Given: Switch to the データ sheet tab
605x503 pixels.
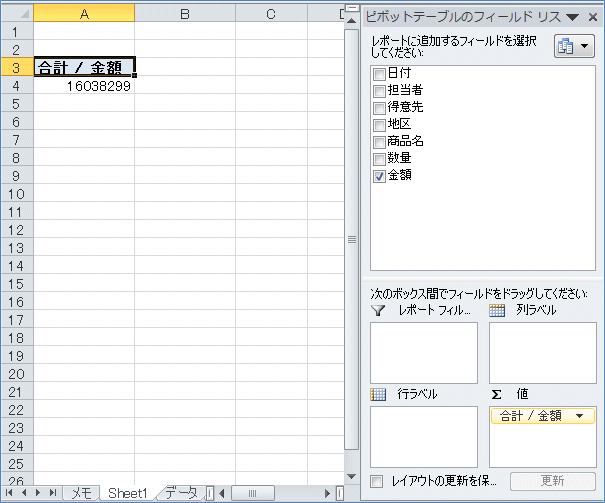Looking at the screenshot, I should tap(181, 493).
